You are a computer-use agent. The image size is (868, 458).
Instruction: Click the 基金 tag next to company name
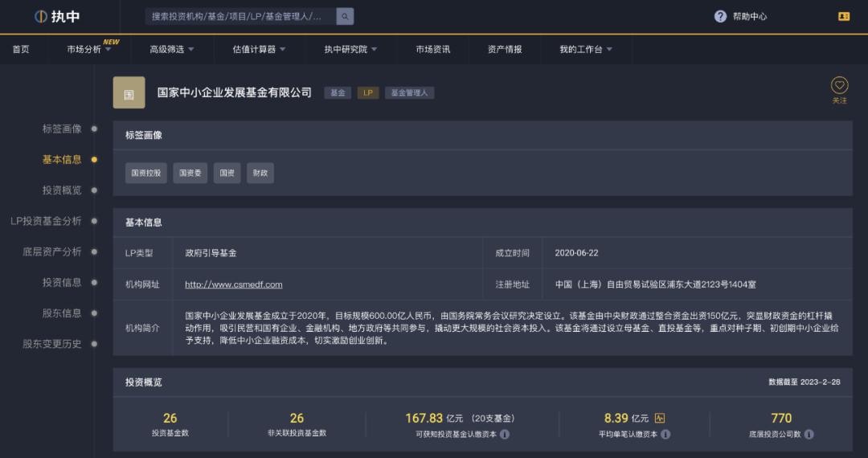coord(338,93)
